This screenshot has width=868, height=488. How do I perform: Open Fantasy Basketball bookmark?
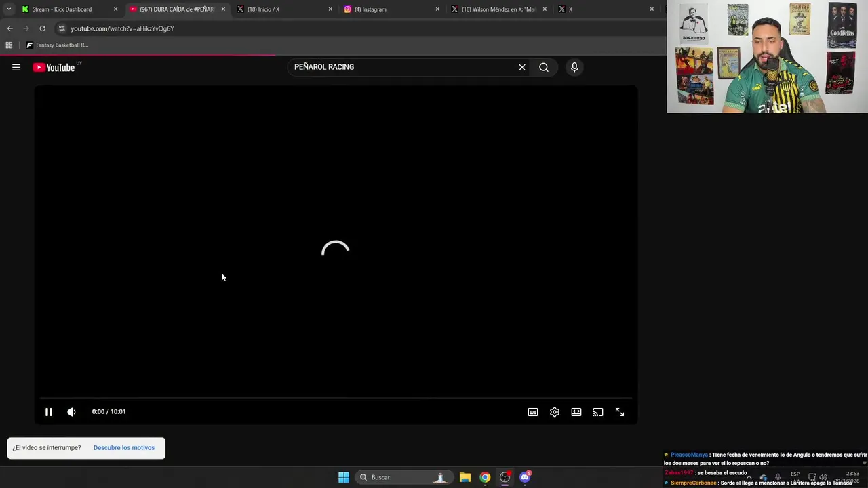[57, 45]
